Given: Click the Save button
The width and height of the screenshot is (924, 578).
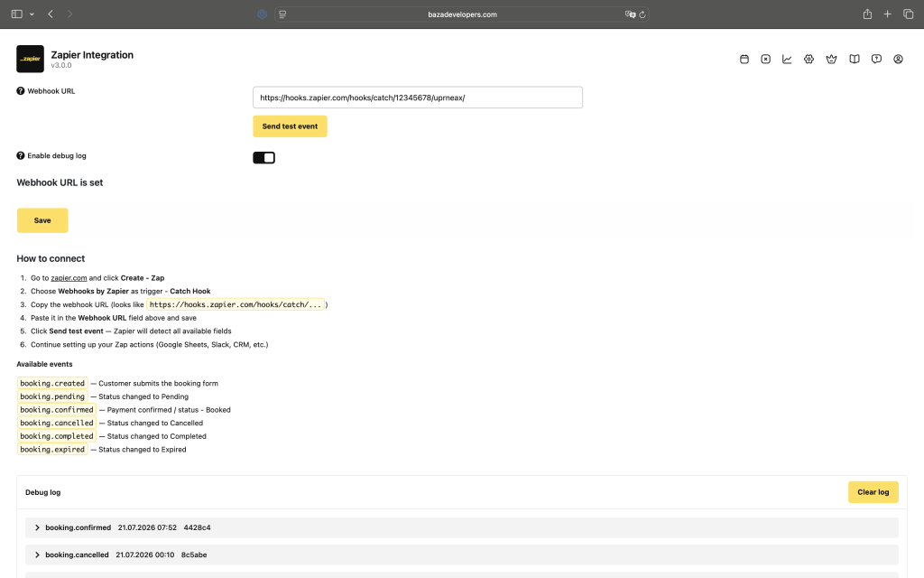Looking at the screenshot, I should pyautogui.click(x=42, y=220).
